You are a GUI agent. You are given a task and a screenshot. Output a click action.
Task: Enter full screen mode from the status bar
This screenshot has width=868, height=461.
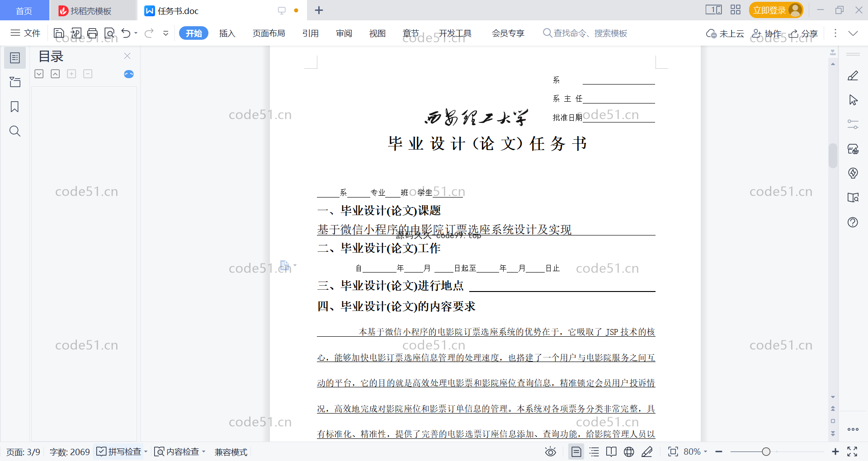tap(852, 452)
